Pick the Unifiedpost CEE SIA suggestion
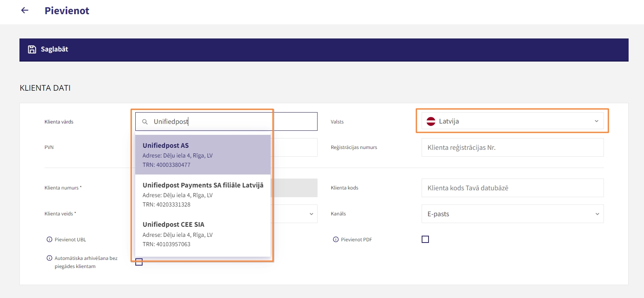644x298 pixels. [x=203, y=234]
